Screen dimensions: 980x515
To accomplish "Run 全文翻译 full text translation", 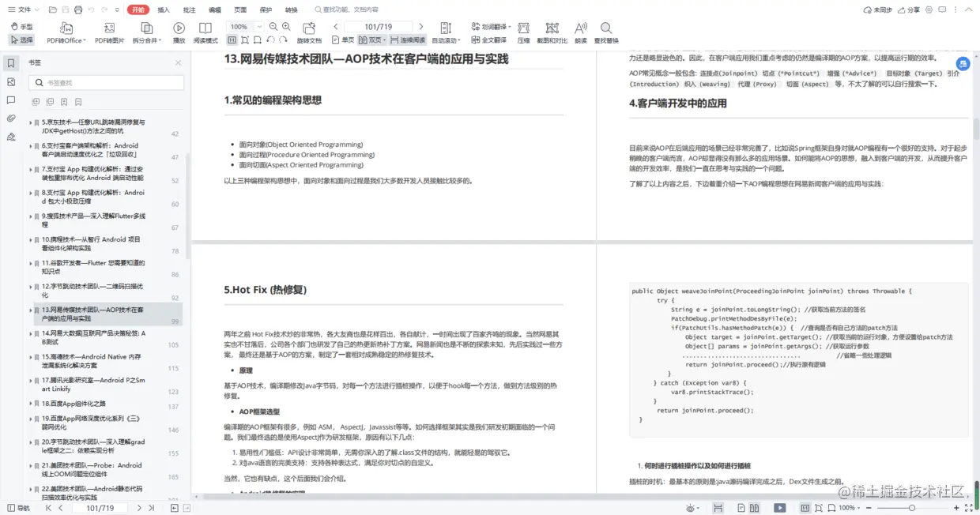I will tap(488, 39).
